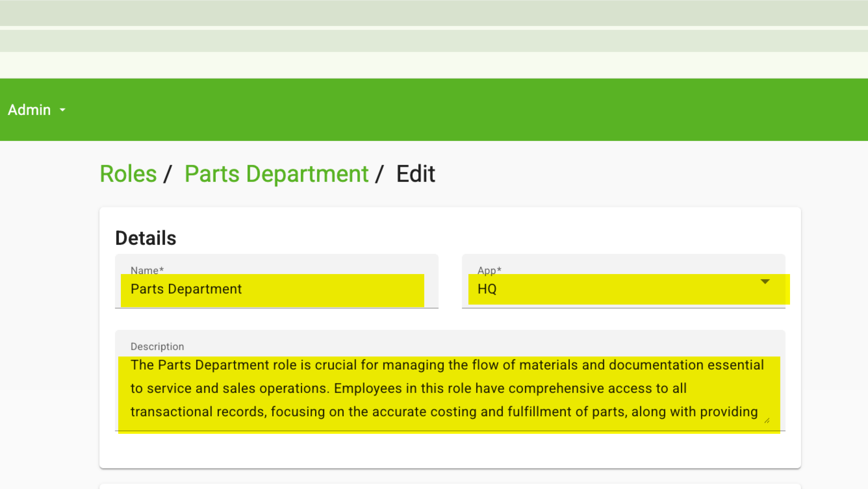
Task: Click the caret arrow beside Admin
Action: click(62, 110)
